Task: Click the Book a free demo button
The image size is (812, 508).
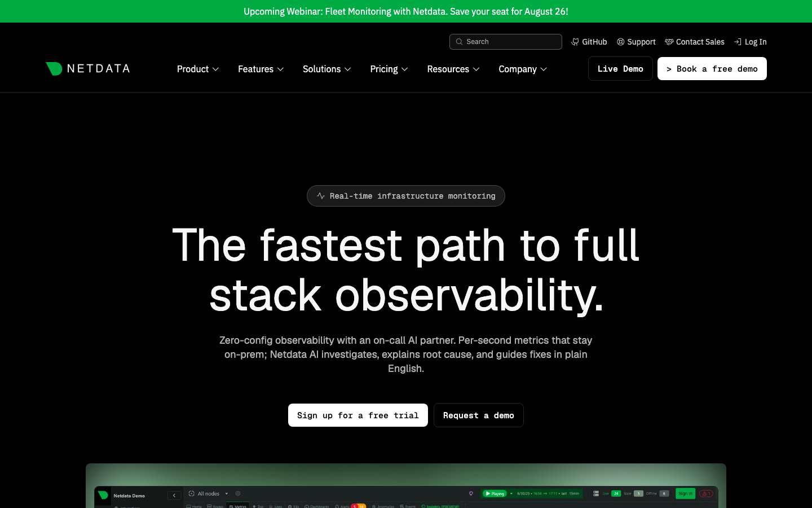Action: (x=712, y=69)
